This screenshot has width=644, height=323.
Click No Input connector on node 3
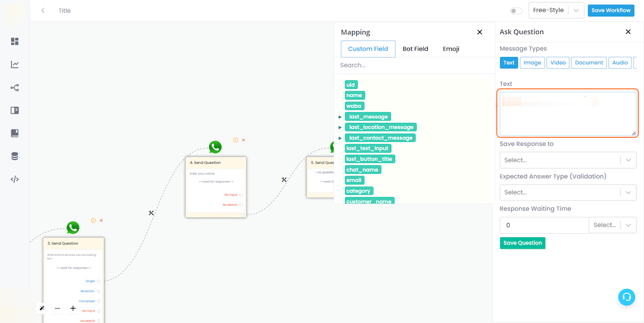coord(99,311)
